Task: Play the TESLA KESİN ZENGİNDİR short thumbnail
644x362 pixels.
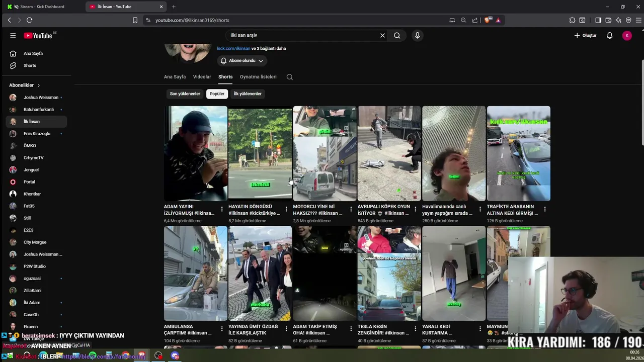Action: click(x=389, y=273)
